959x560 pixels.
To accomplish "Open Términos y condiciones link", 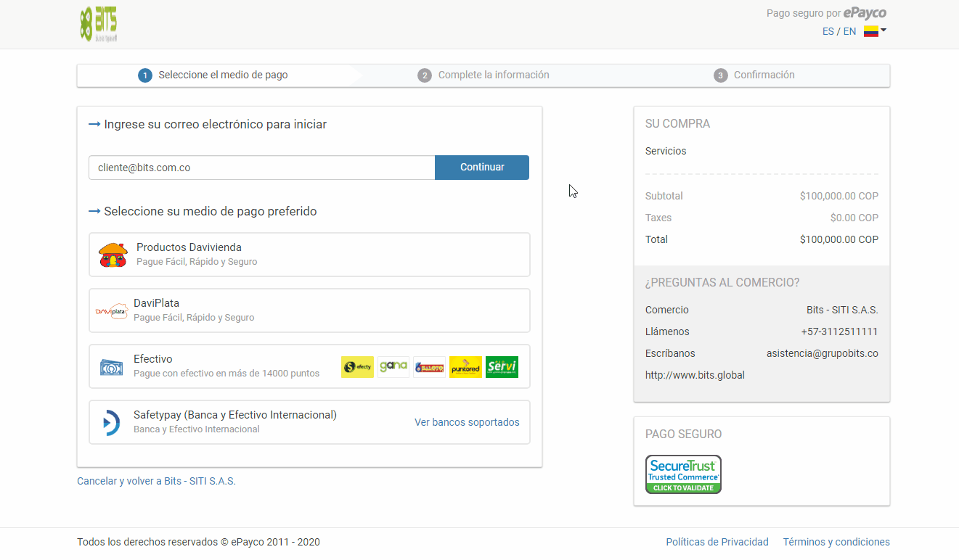I will click(836, 542).
